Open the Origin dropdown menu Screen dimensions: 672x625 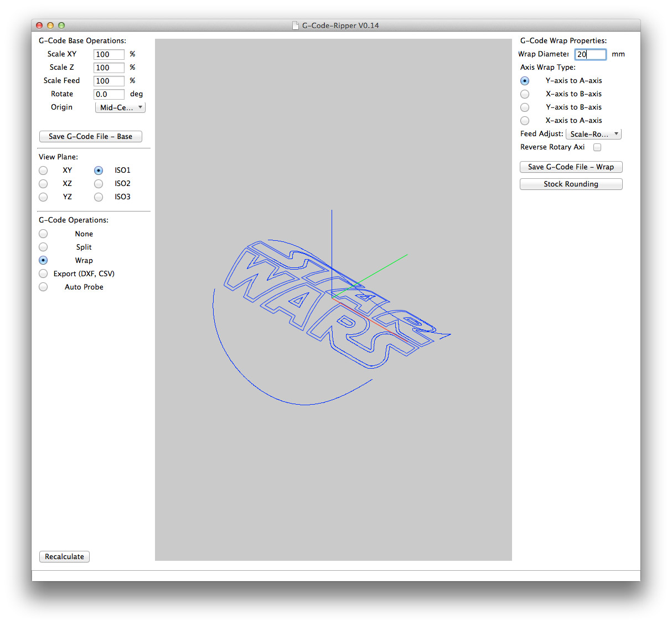120,107
